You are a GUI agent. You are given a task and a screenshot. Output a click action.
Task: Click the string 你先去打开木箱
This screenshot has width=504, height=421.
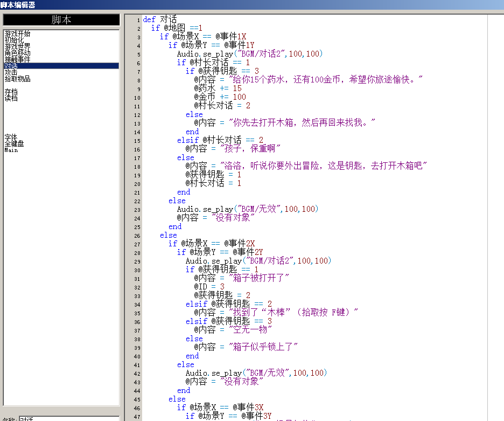302,122
